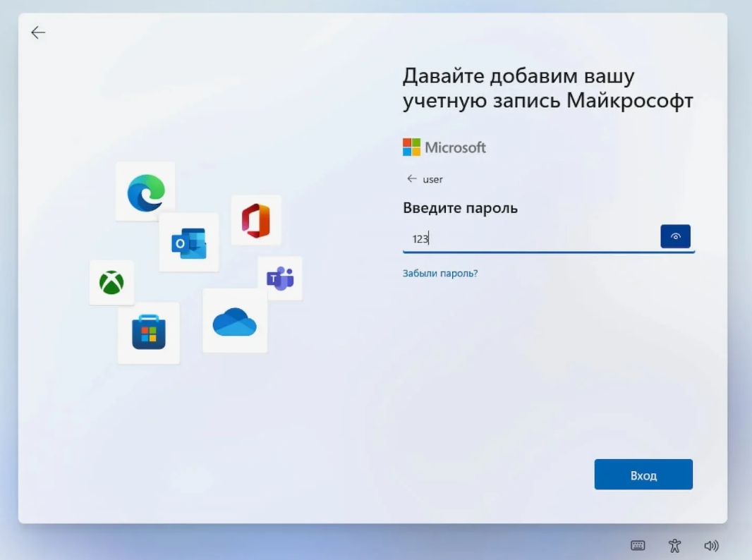Click inside the password input field
752x560 pixels.
(x=529, y=238)
